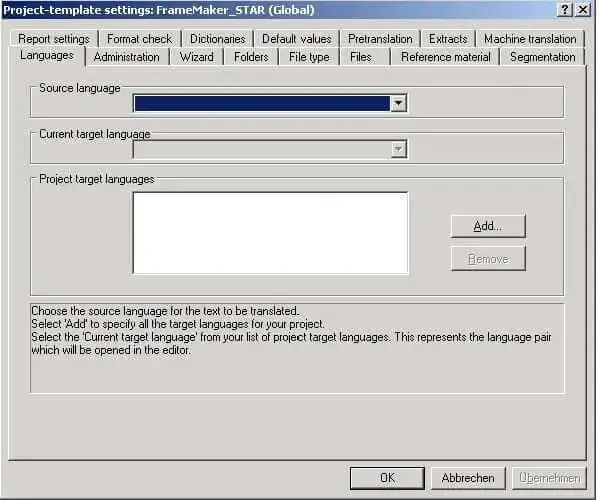This screenshot has height=500, width=599.
Task: Open the Source language dropdown arrow
Action: click(x=398, y=103)
